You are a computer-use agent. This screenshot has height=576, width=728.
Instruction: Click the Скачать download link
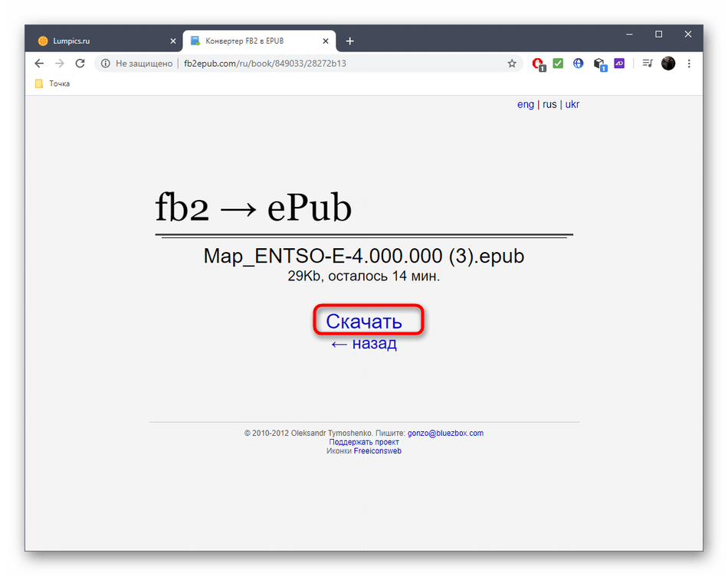[x=364, y=321]
